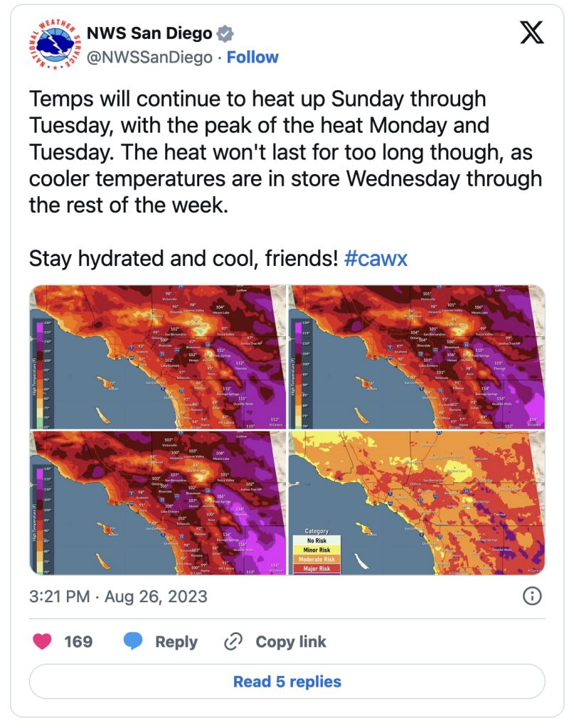Click the chain copy link icon
The height and width of the screenshot is (728, 574).
pyautogui.click(x=233, y=642)
